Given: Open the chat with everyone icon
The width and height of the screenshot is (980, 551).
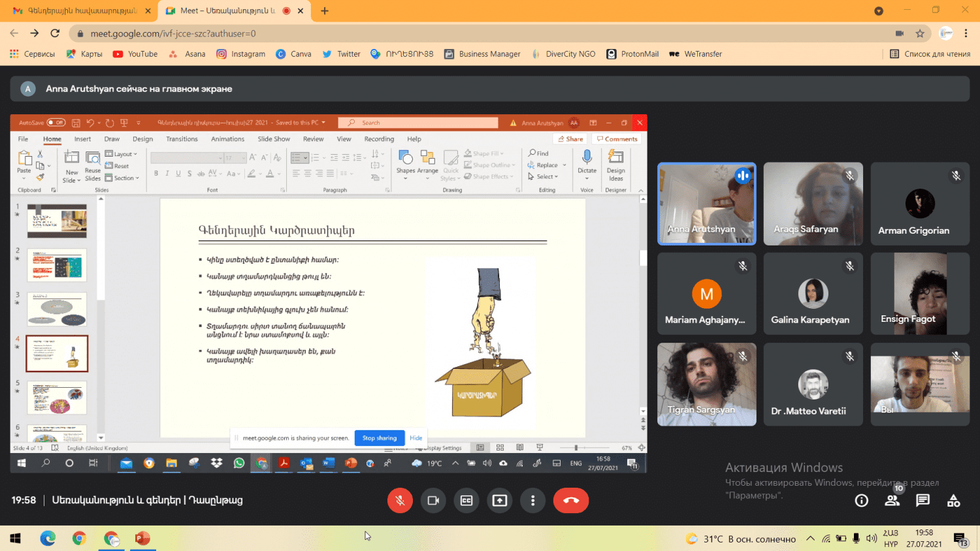Looking at the screenshot, I should point(923,501).
